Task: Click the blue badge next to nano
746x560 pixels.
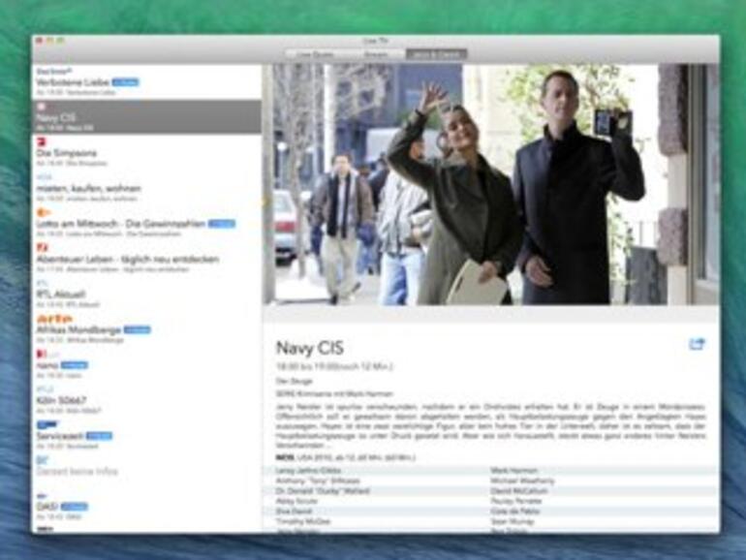Action: point(75,365)
